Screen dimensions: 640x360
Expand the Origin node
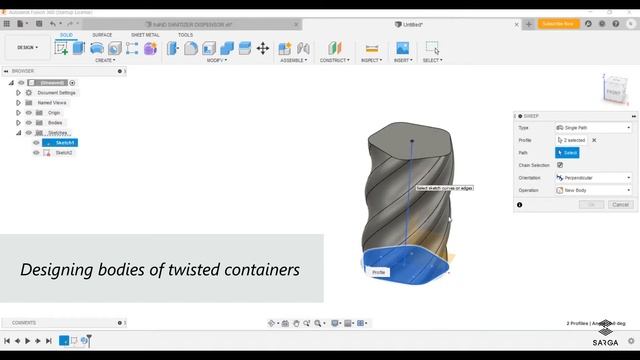click(x=18, y=113)
